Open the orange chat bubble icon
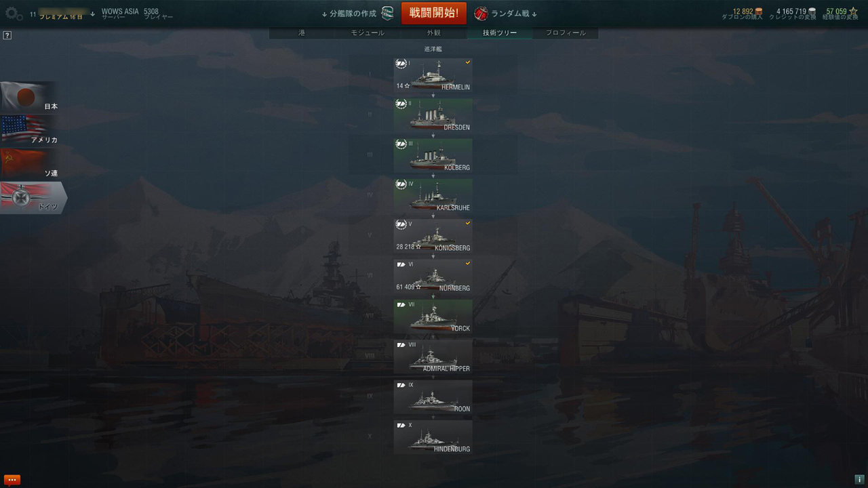 click(12, 479)
